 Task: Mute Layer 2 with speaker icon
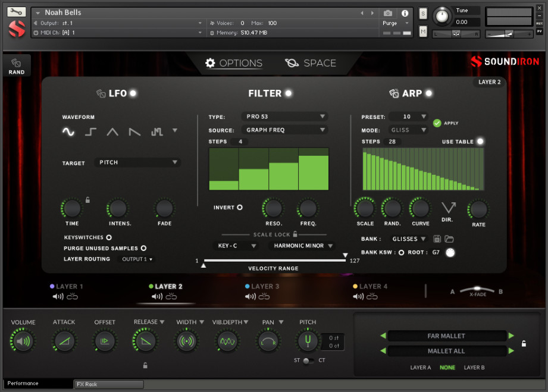[157, 297]
